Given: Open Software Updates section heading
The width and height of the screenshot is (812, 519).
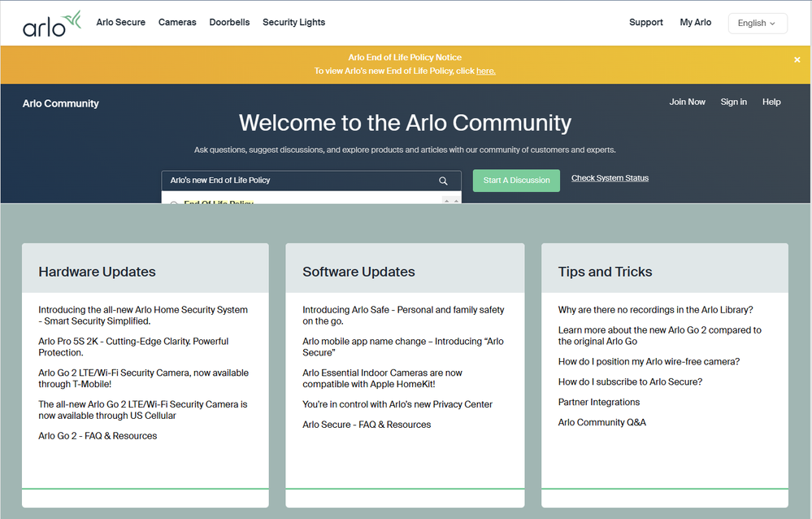Looking at the screenshot, I should (358, 272).
